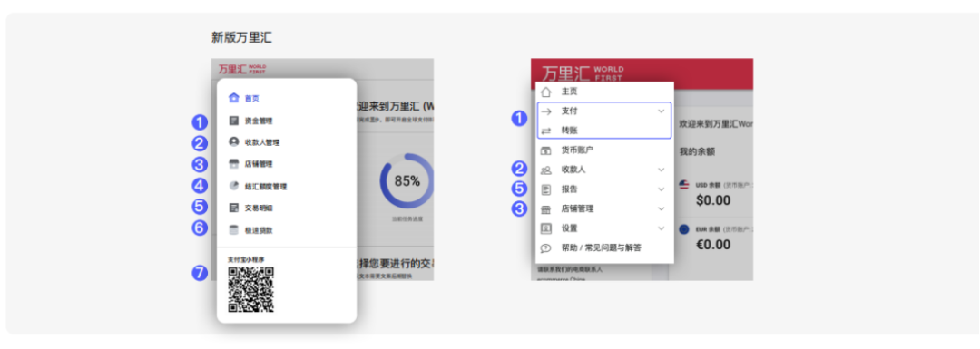The image size is (980, 349).
Task: Click the USD flag icon
Action: (684, 186)
